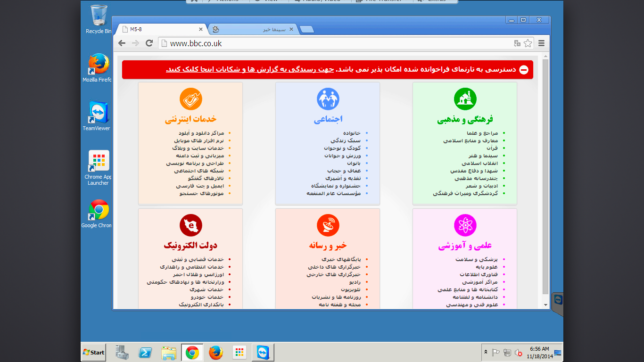Open Chrome's hamburger menu
The width and height of the screenshot is (644, 362).
pyautogui.click(x=541, y=43)
